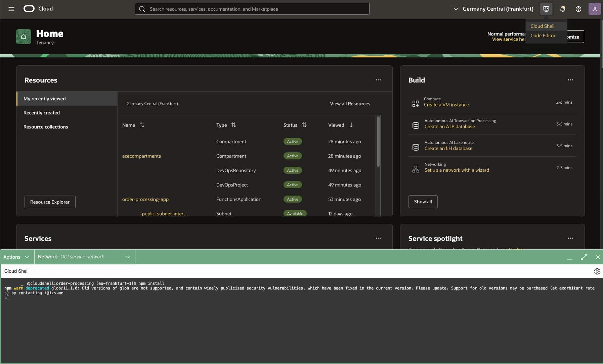
Task: Open the order-processing-app link
Action: 145,199
